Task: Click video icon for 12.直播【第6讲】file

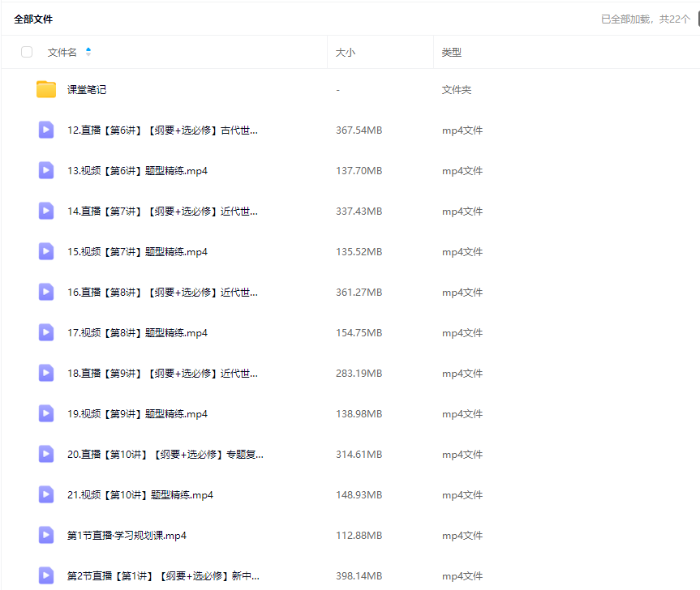Action: tap(46, 130)
